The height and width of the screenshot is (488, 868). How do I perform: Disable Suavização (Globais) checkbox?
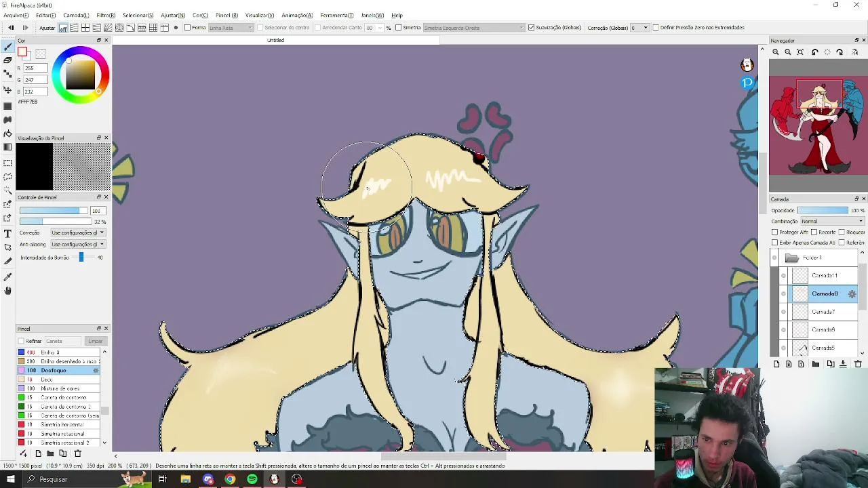531,28
